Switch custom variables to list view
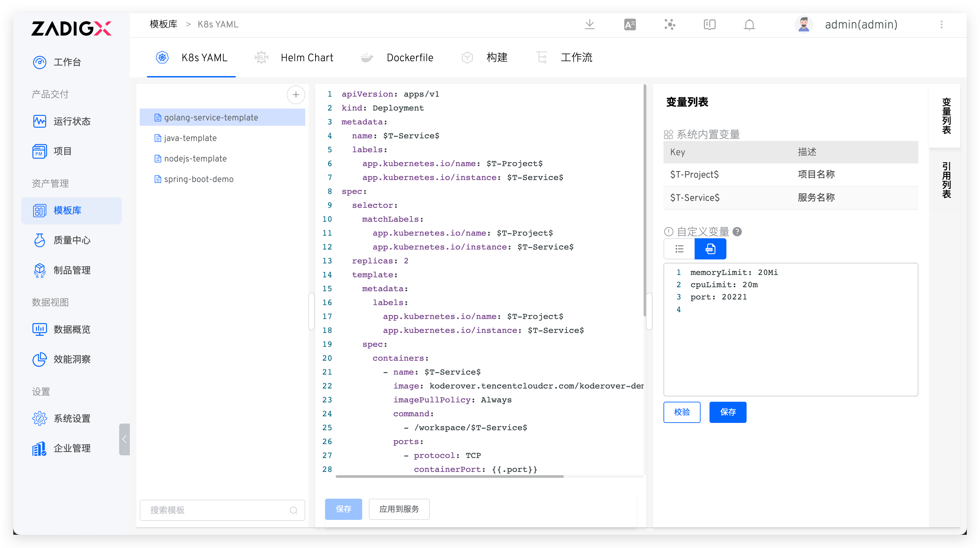 pos(679,249)
